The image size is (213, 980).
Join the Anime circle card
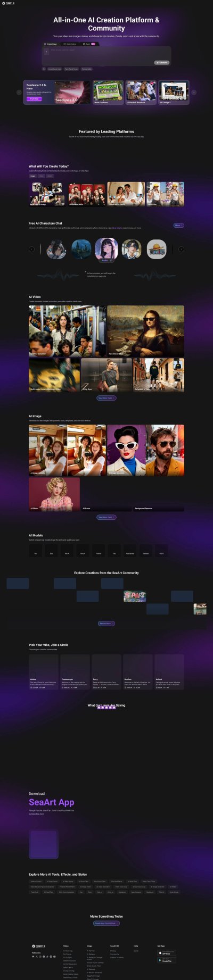44,672
